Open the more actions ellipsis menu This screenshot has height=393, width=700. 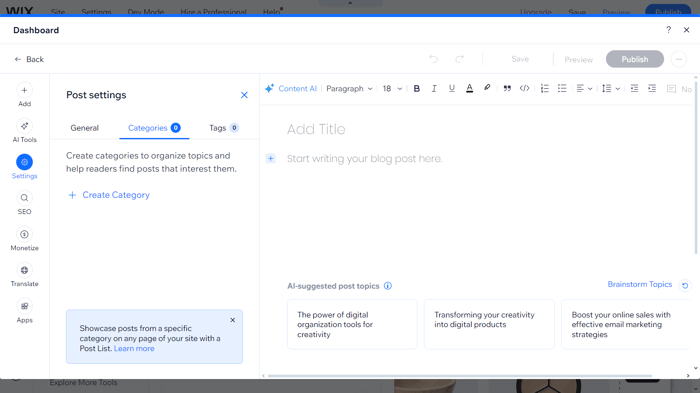679,59
